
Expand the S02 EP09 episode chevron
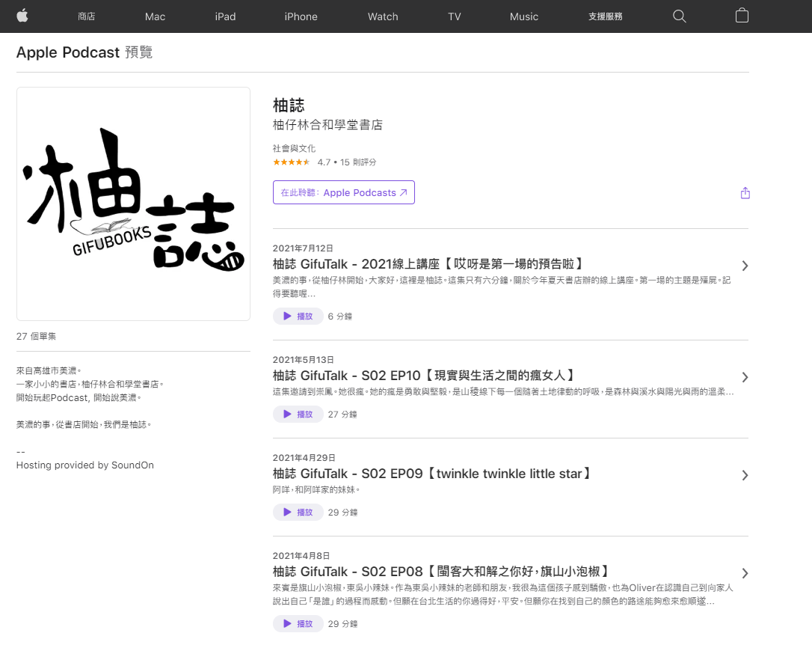[745, 475]
